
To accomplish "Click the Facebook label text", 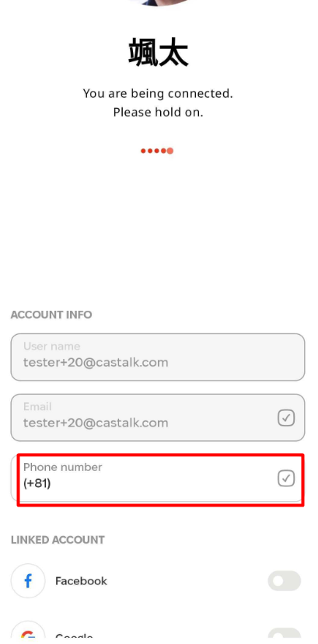I will [81, 581].
